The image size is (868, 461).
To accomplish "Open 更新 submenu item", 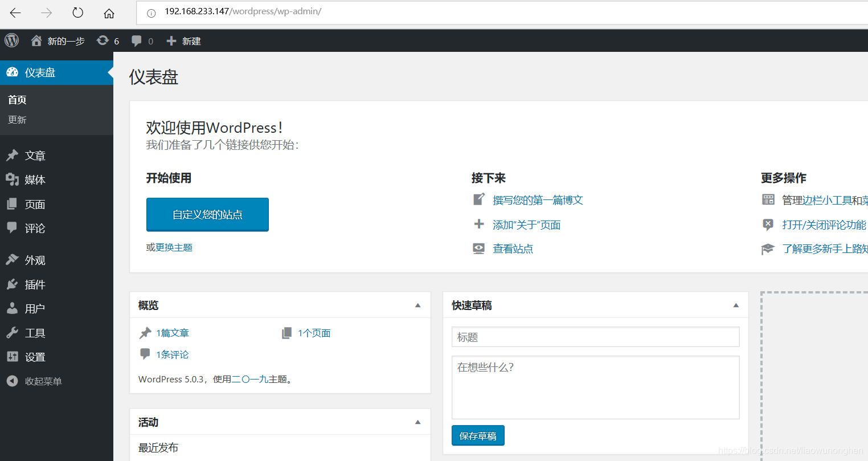I will [x=17, y=120].
